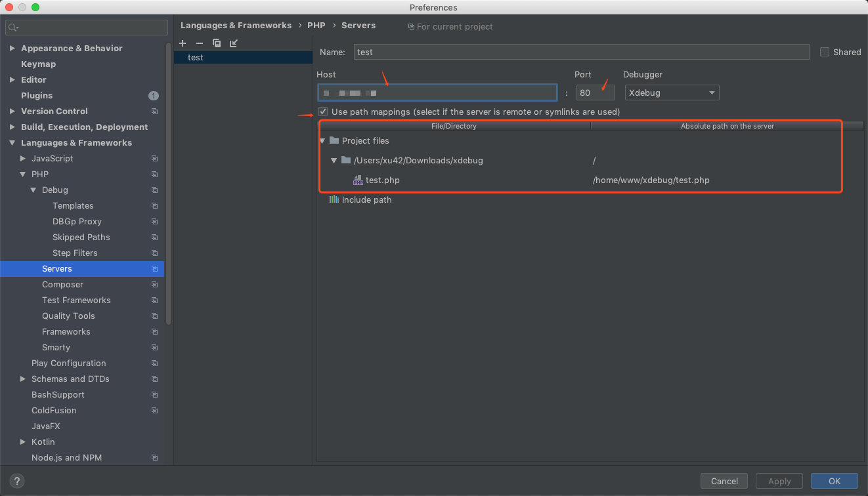
Task: Click the File/Directory column header
Action: (x=454, y=126)
